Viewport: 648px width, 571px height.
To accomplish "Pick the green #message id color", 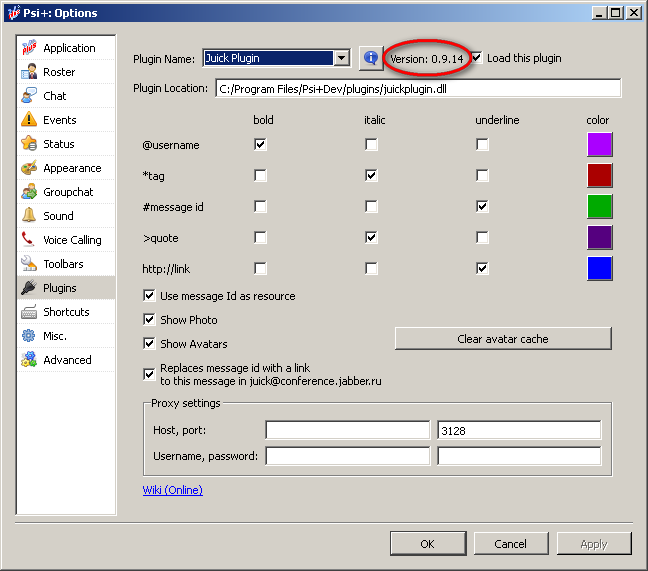I will (x=599, y=207).
